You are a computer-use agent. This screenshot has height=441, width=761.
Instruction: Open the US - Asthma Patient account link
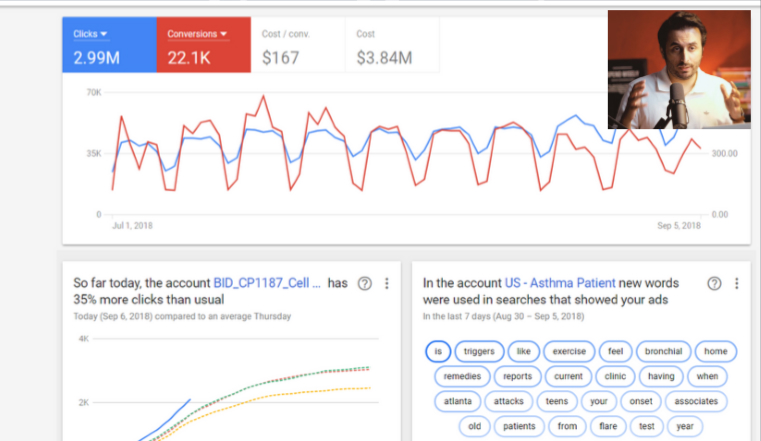(558, 284)
